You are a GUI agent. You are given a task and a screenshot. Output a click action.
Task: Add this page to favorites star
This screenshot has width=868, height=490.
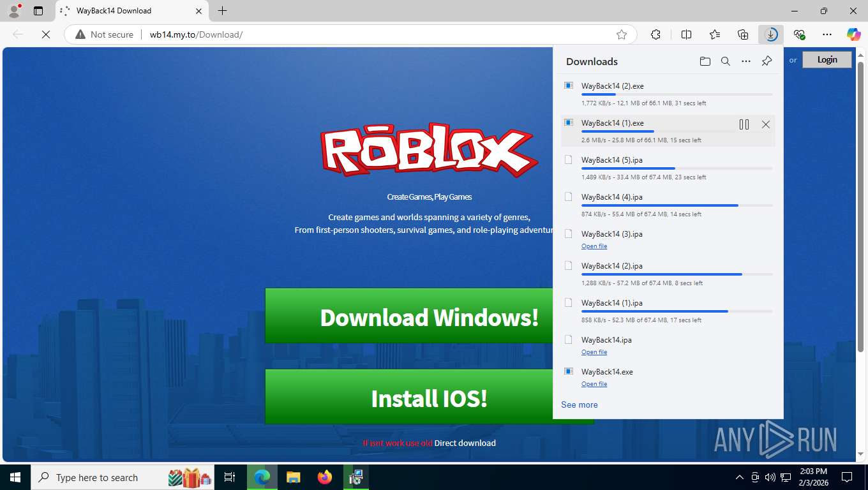click(622, 34)
